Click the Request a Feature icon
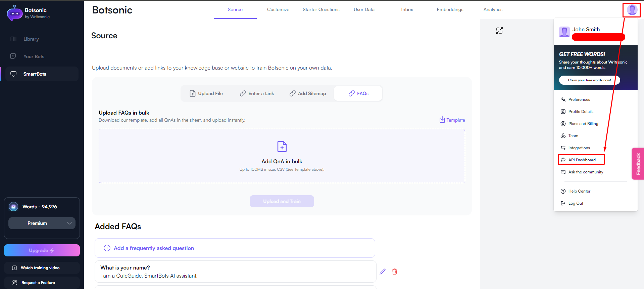 [15, 283]
